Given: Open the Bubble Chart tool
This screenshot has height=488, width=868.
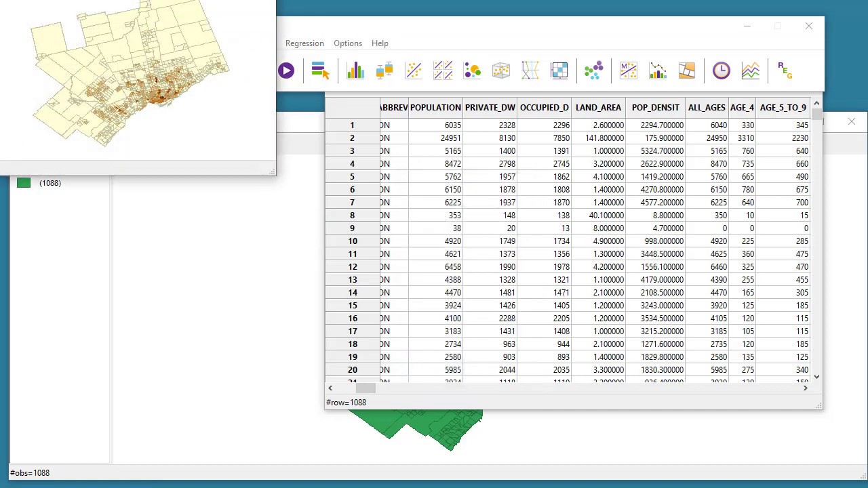Looking at the screenshot, I should tap(472, 70).
